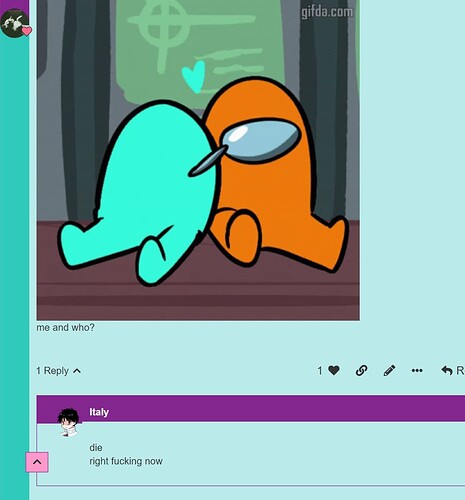Select the caption text 'me and who?'
Viewport: 465px width, 500px height.
pos(65,327)
